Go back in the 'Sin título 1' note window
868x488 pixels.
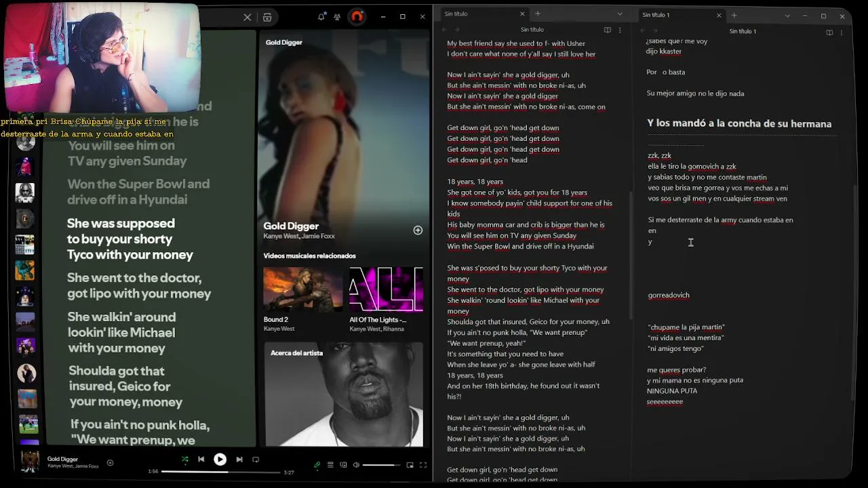(x=643, y=31)
